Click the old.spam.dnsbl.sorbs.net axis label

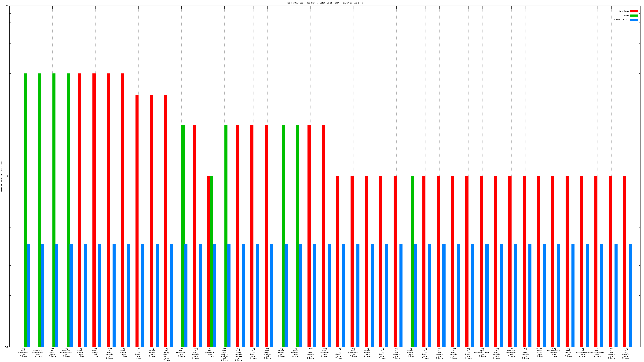pos(238,354)
